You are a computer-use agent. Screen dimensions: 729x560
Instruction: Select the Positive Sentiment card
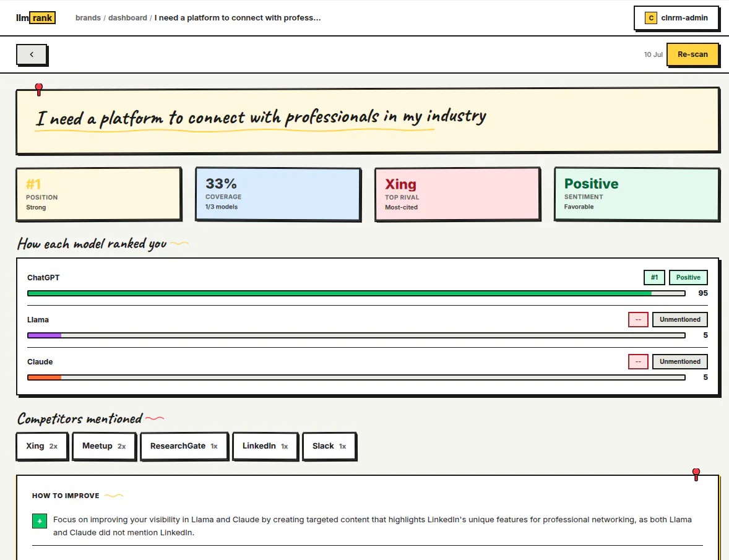637,194
